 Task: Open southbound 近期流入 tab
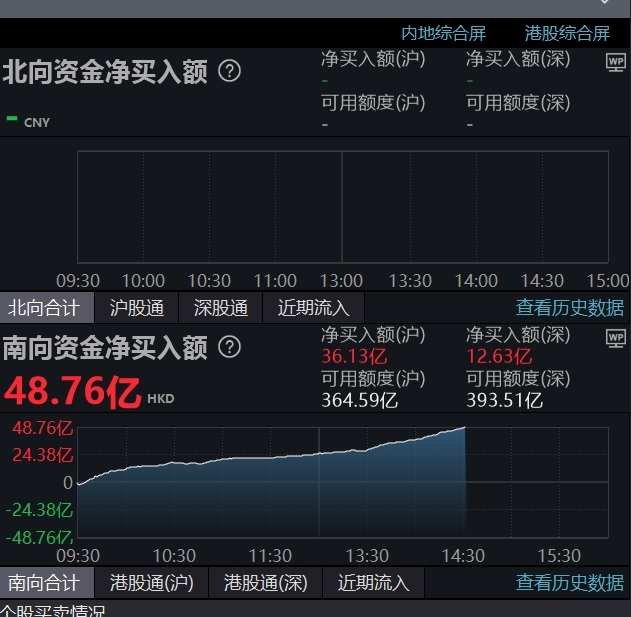coord(373,583)
